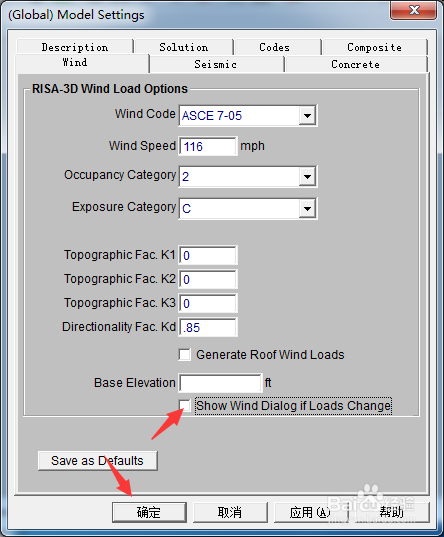444x537 pixels.
Task: Switch to the Concrete tab
Action: 356,64
